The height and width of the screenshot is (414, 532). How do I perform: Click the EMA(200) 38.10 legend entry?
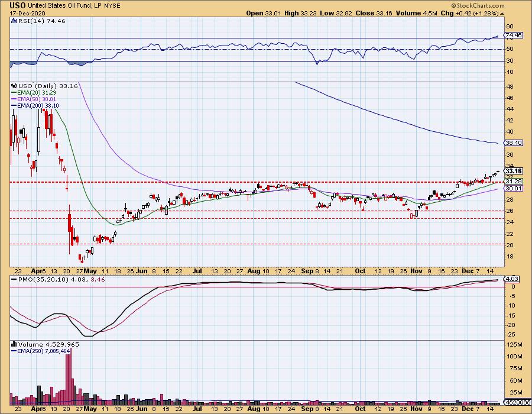point(38,105)
